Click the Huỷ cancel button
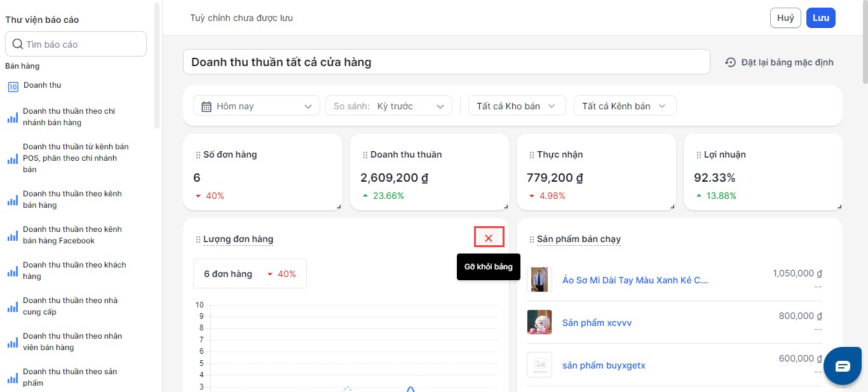This screenshot has height=392, width=868. (x=785, y=18)
